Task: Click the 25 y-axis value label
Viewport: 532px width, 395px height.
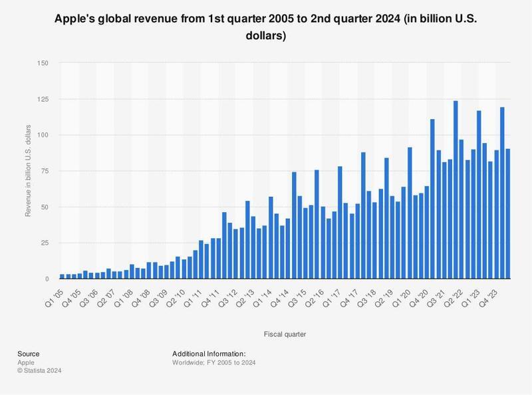Action: point(45,243)
